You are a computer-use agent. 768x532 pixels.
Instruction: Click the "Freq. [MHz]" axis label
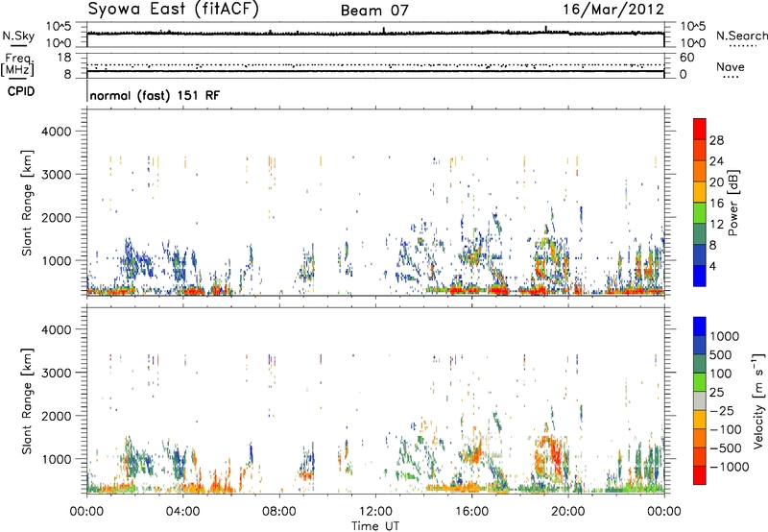pyautogui.click(x=17, y=65)
